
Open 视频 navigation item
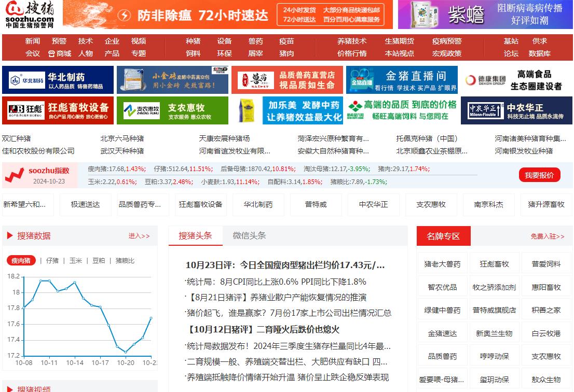pyautogui.click(x=139, y=41)
